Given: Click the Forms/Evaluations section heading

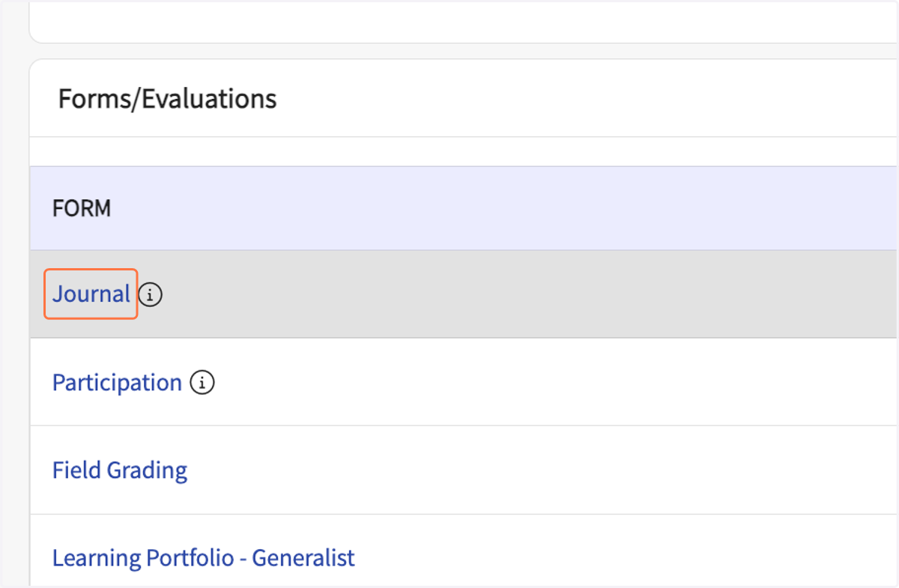Looking at the screenshot, I should click(168, 98).
